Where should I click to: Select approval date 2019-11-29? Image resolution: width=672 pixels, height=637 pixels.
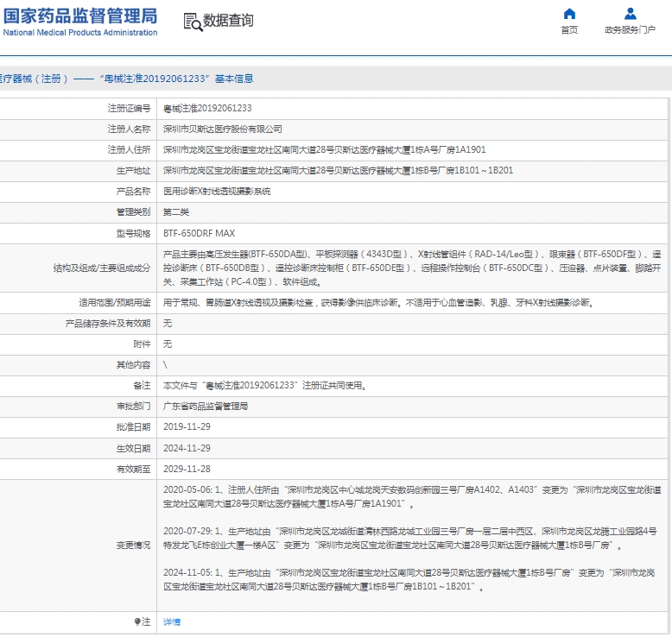click(187, 426)
